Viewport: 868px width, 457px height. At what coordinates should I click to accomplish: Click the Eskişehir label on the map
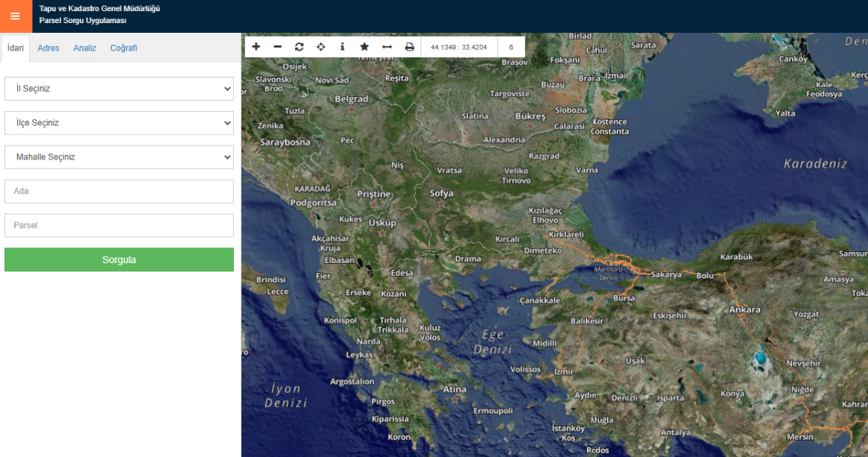coord(670,316)
